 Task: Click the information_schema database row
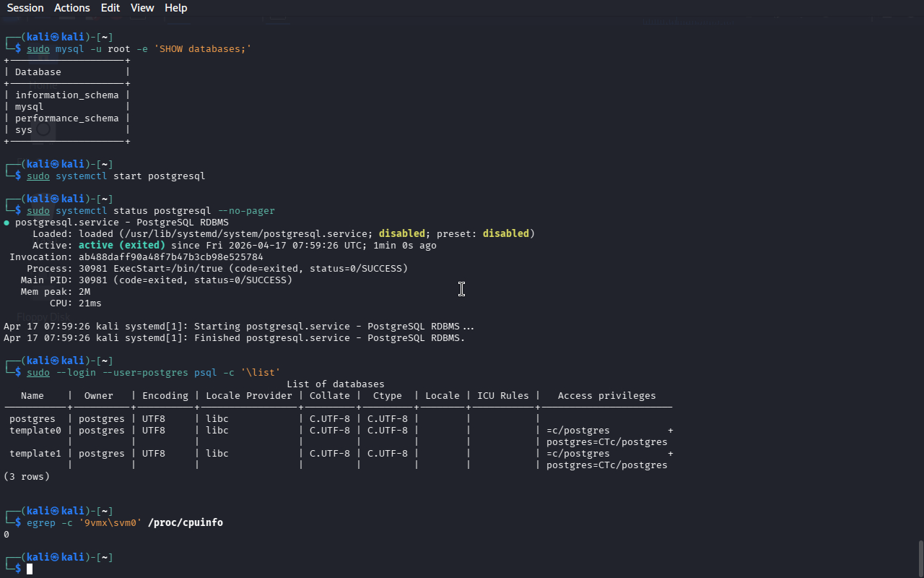(x=66, y=95)
